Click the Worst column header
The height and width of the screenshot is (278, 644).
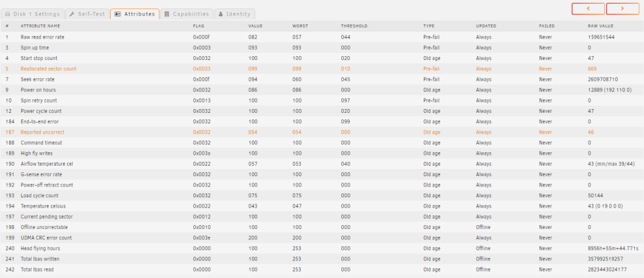(300, 26)
